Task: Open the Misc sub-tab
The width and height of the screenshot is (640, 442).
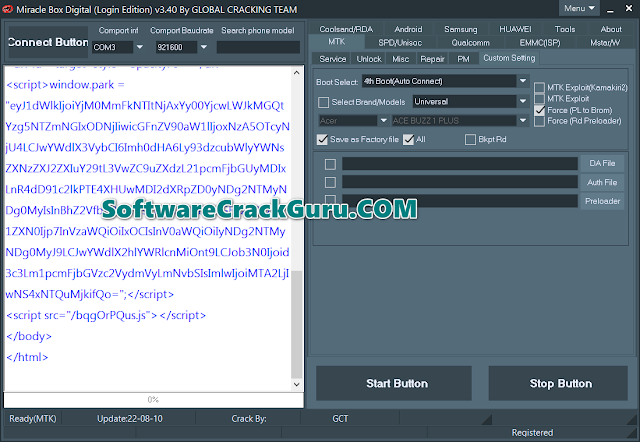Action: click(400, 59)
